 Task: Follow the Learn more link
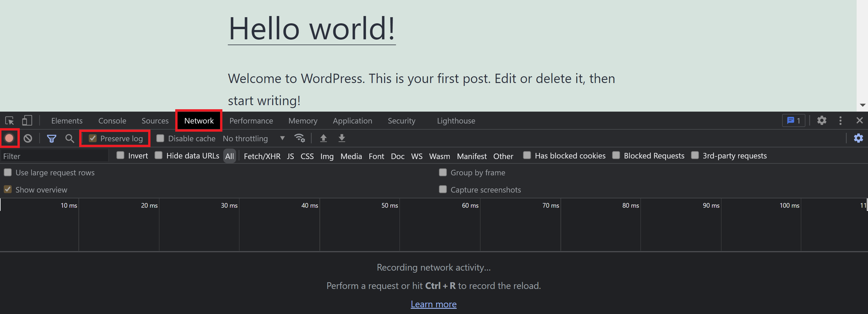[x=433, y=304]
